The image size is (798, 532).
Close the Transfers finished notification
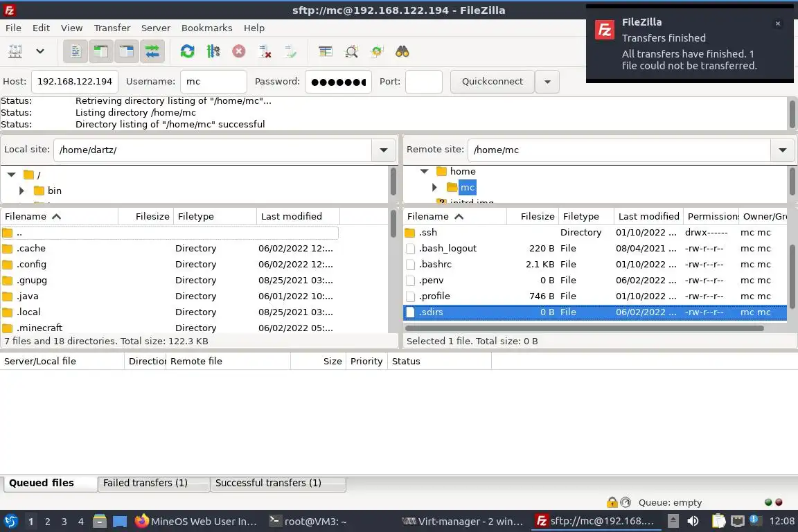point(778,24)
